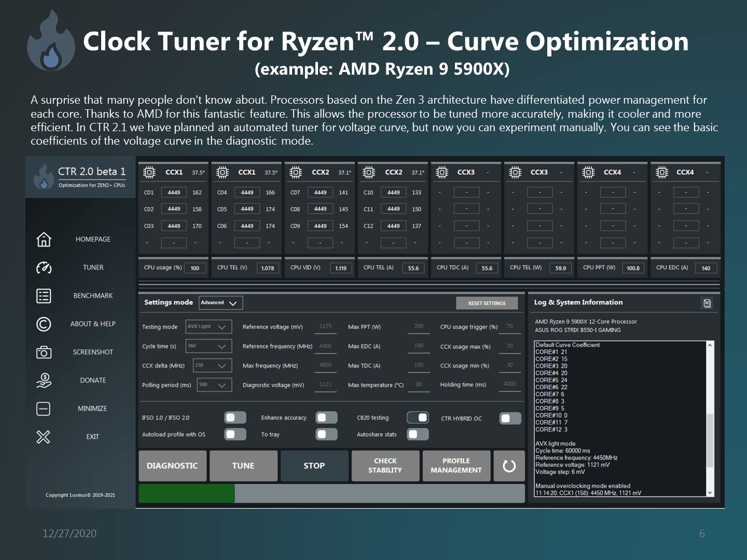747x560 pixels.
Task: Click the About & Help copyright icon
Action: point(44,324)
